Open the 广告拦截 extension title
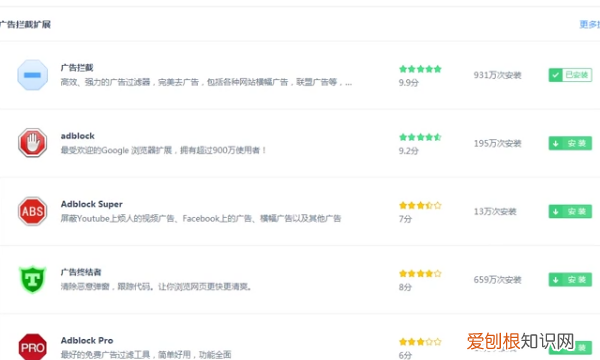Viewport: 600px width, 360px height. click(x=77, y=68)
